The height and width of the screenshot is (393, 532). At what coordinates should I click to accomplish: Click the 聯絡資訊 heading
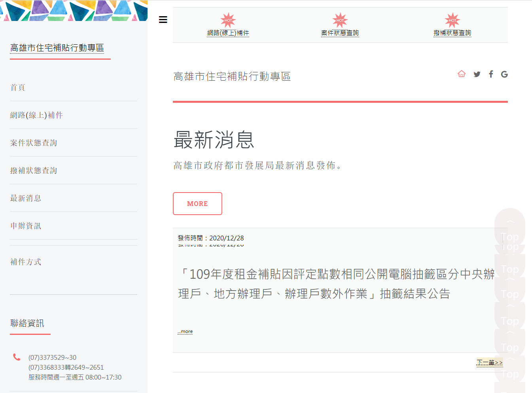[x=27, y=323]
